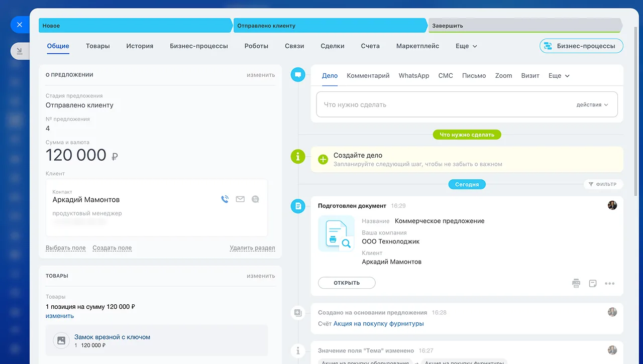Go to the Маркетплейс tab
Screen dimensions: 643x364
(417, 46)
